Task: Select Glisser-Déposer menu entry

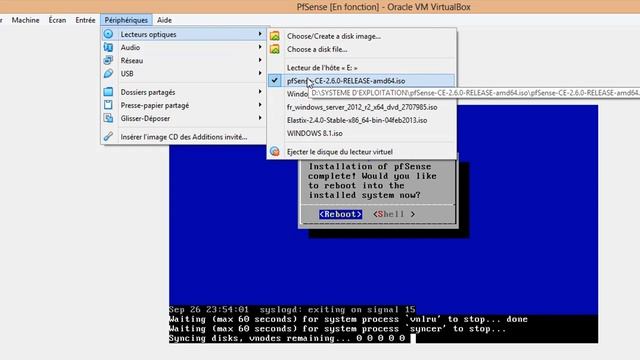Action: coord(183,118)
